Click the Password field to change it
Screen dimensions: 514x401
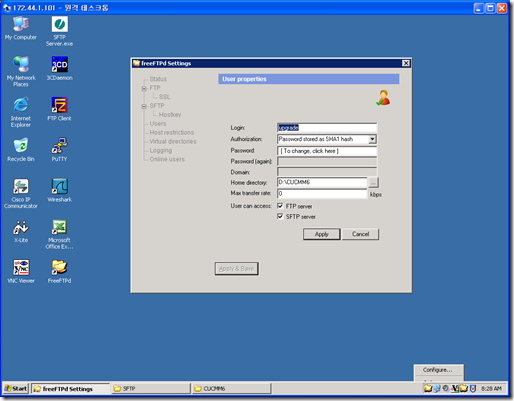pos(327,151)
